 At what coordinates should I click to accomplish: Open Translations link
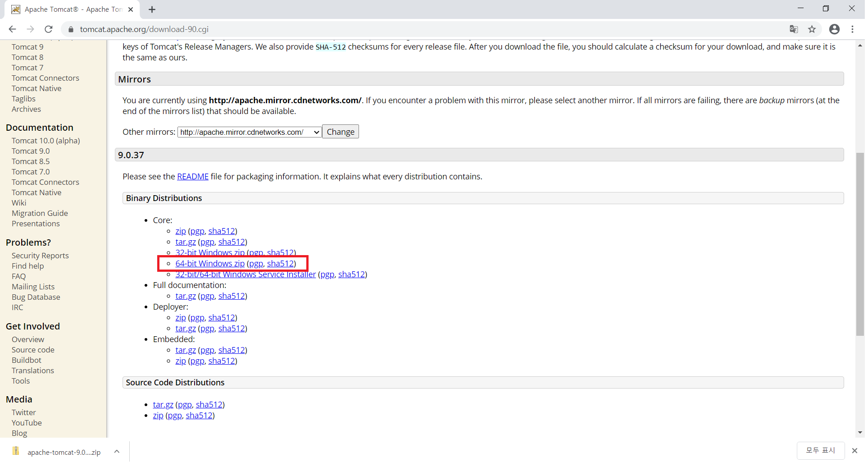(33, 371)
